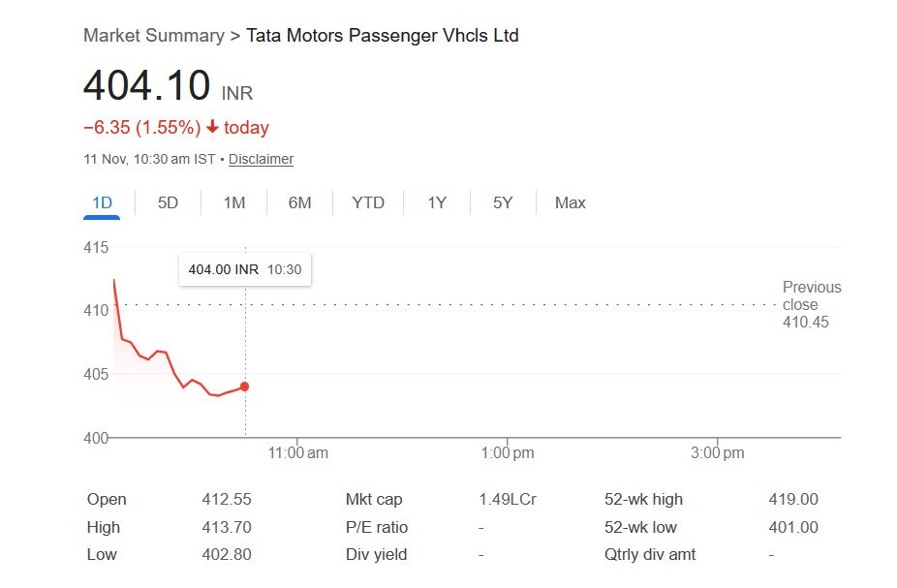
Task: Switch to the 6M chart tab
Action: (299, 202)
